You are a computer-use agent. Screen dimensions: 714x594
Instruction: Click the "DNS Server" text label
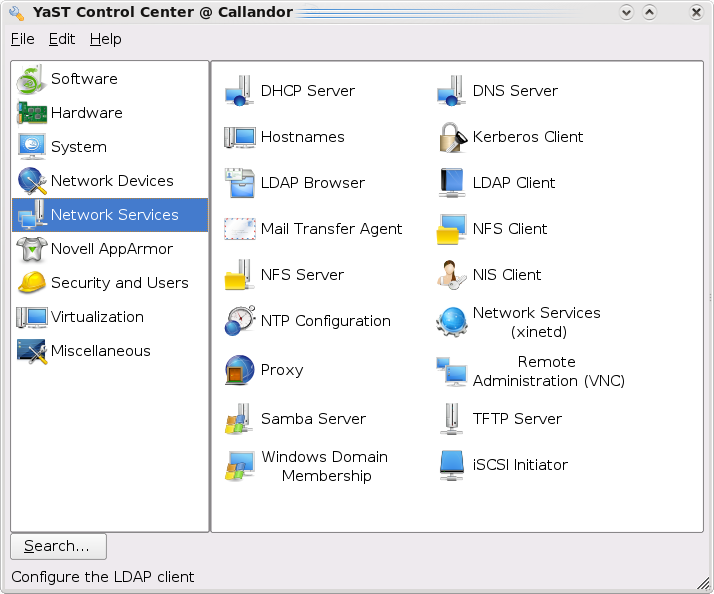point(515,91)
